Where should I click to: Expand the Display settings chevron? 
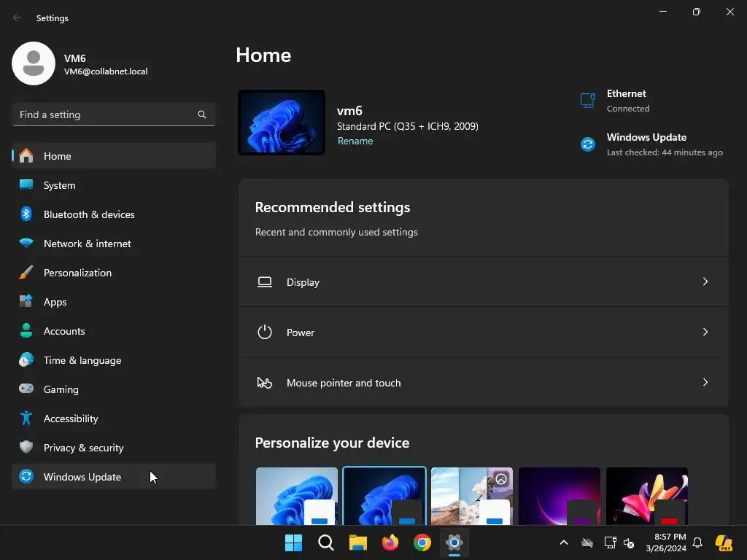pos(705,282)
